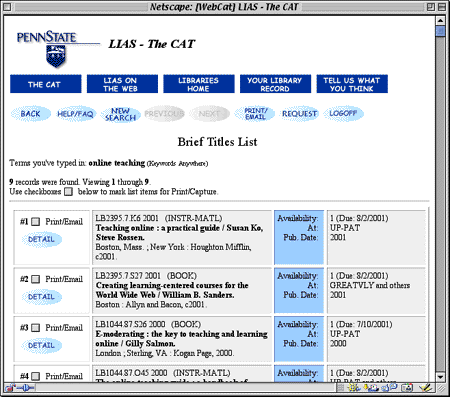Open DETAIL for record #3
Screen dimensions: 450x397
click(x=41, y=345)
